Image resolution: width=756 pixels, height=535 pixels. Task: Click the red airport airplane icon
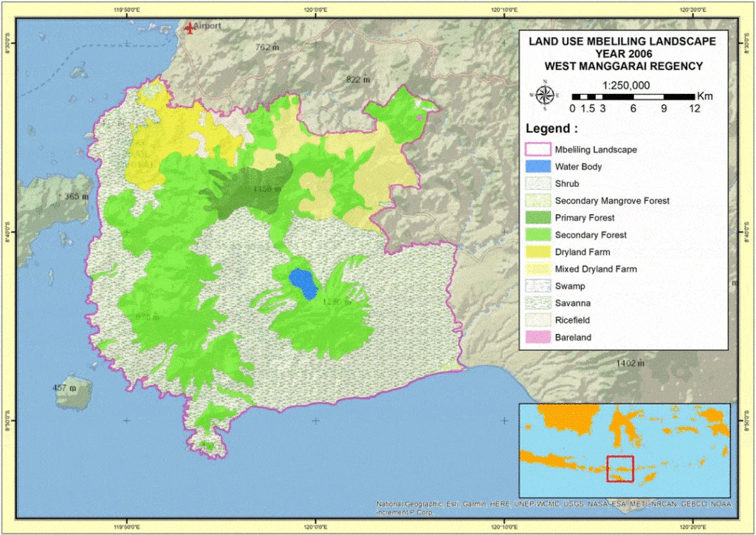coord(190,28)
